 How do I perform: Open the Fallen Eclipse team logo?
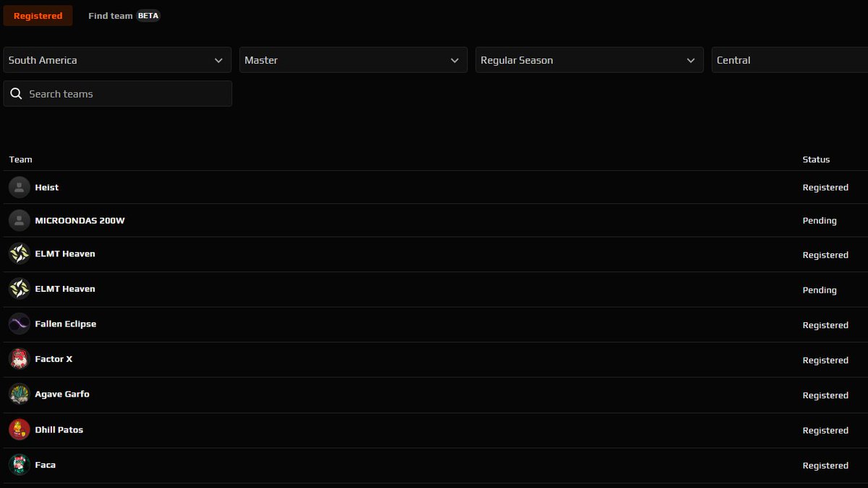click(x=20, y=324)
